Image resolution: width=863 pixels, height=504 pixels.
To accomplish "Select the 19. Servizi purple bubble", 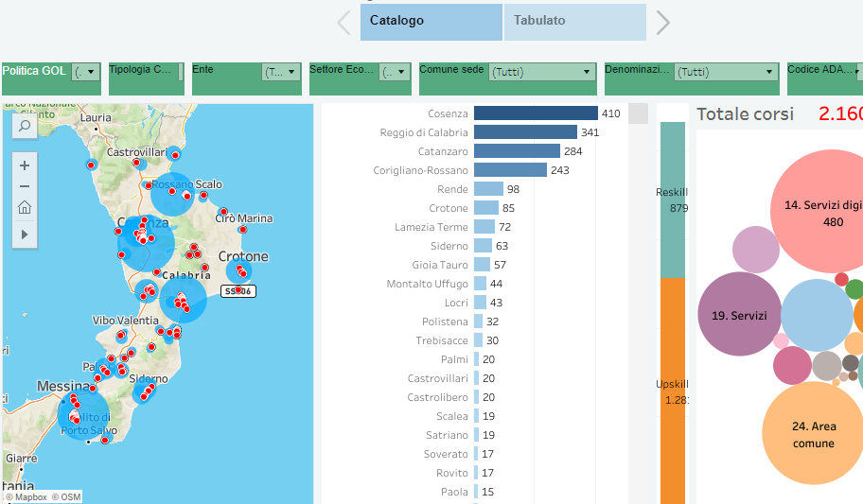I will pos(739,314).
